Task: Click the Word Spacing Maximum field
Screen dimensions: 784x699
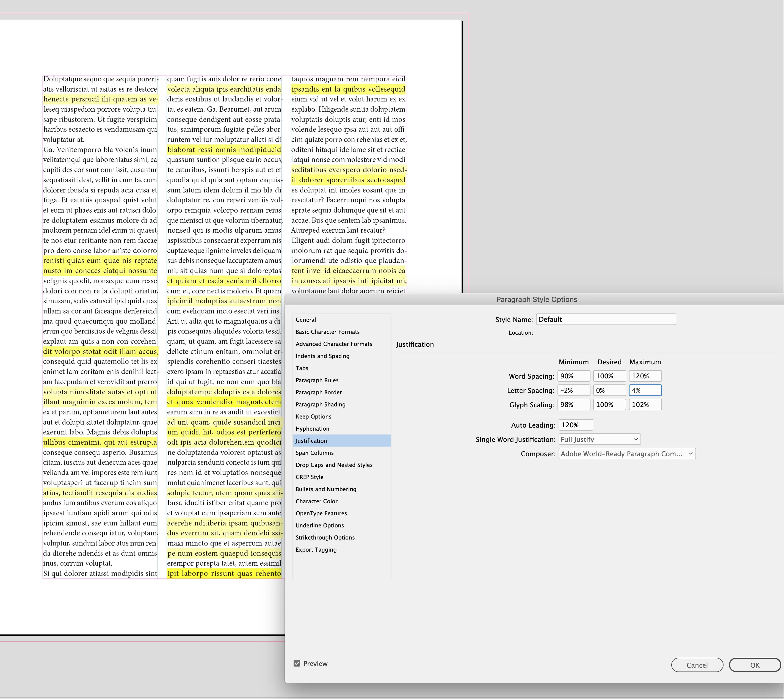Action: tap(645, 376)
